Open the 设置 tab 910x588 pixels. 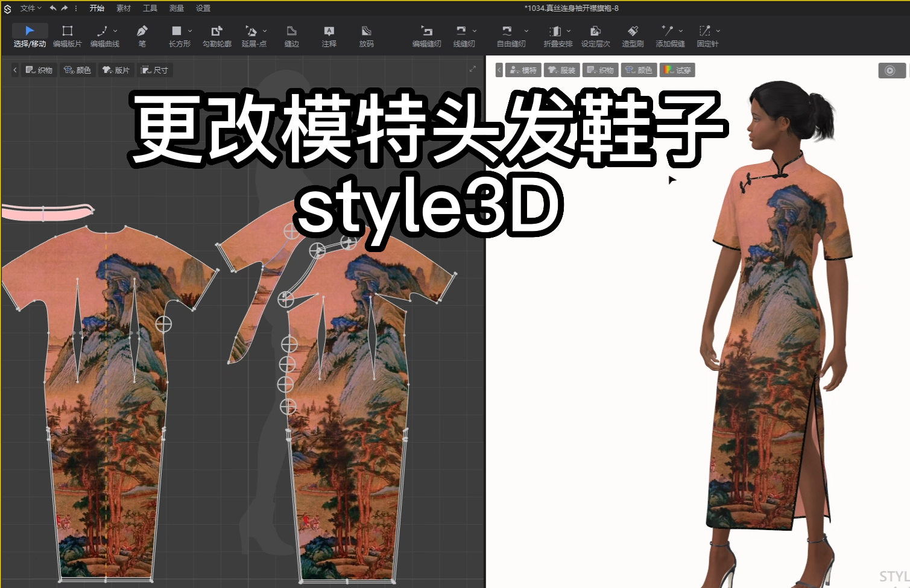[x=203, y=8]
